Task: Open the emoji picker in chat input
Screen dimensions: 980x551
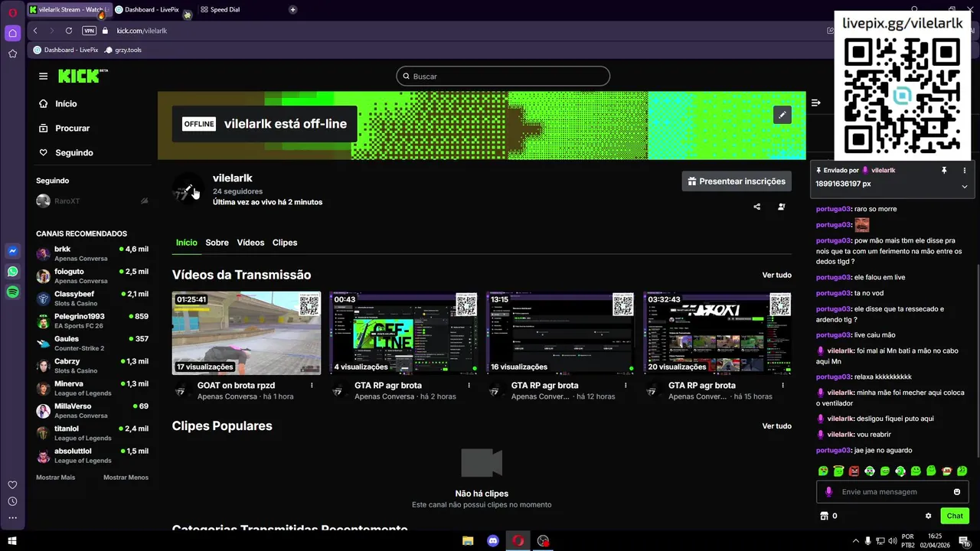Action: pyautogui.click(x=957, y=492)
